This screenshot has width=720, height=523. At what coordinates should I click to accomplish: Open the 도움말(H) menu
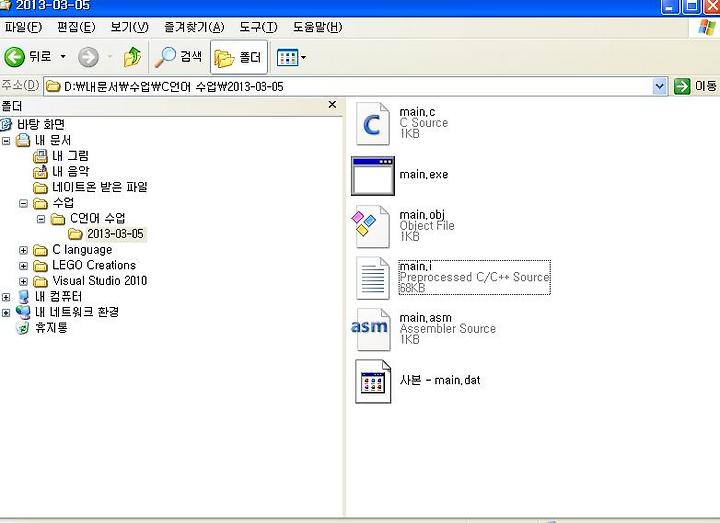click(x=318, y=27)
